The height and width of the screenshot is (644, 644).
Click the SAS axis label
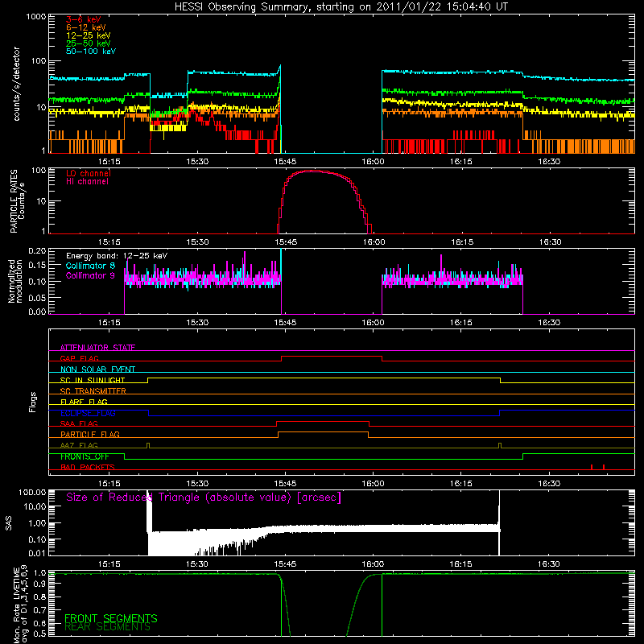pyautogui.click(x=9, y=522)
